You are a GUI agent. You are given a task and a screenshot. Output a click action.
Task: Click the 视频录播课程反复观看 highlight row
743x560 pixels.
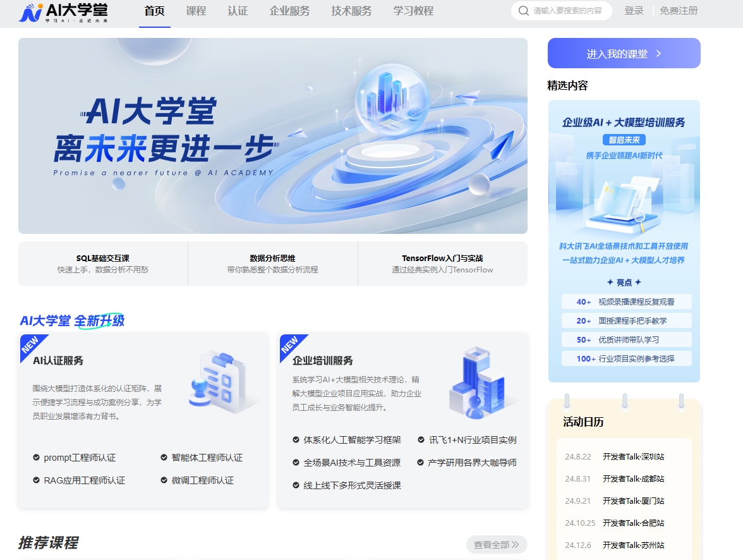point(627,301)
